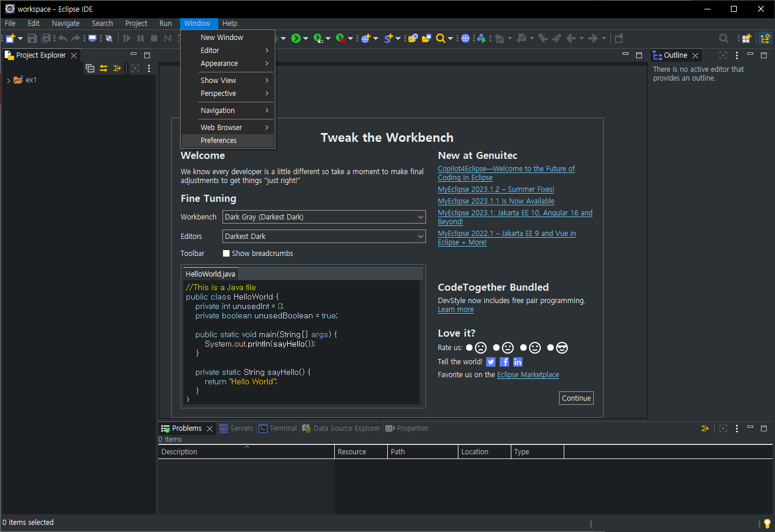775x532 pixels.
Task: Open the Help menu
Action: click(x=230, y=24)
